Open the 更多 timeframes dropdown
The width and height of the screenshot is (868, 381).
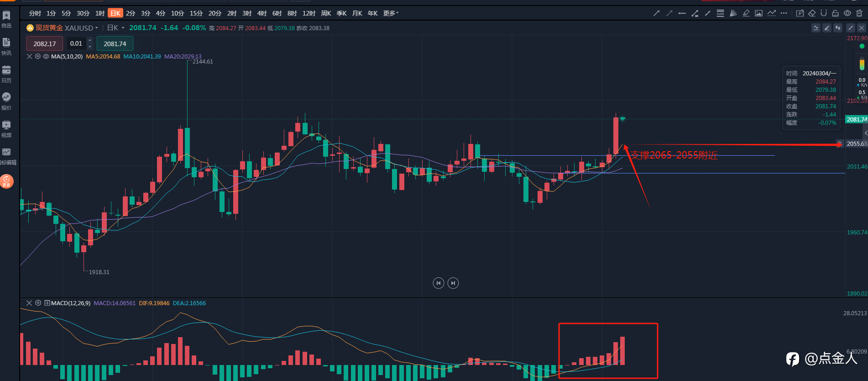[x=391, y=13]
